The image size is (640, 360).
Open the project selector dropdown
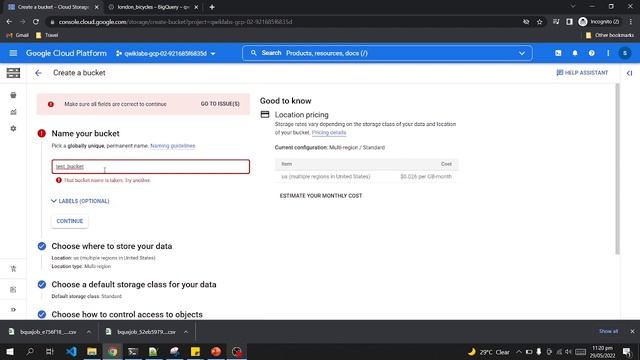165,53
